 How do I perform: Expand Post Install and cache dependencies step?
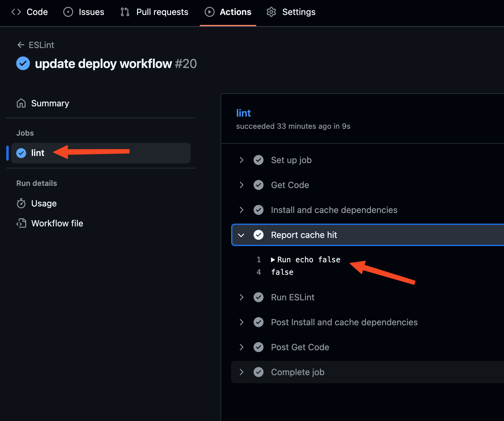click(241, 322)
